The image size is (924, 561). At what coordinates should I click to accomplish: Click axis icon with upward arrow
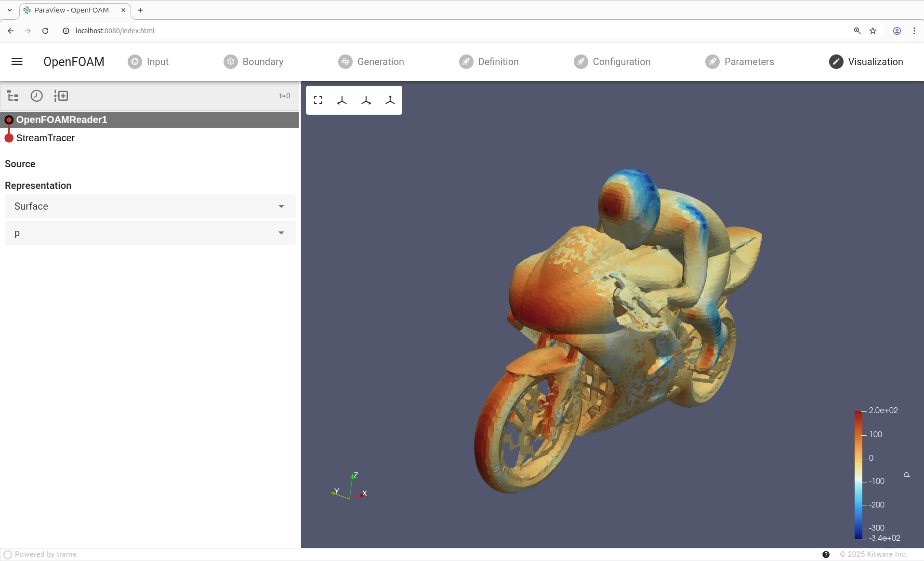pos(390,100)
